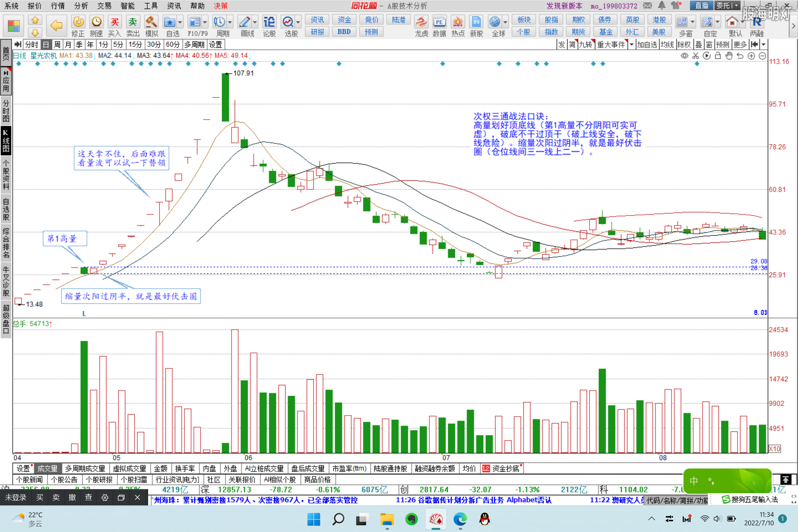The height and width of the screenshot is (532, 798).
Task: Open the 龙虎 ranking icon
Action: click(421, 26)
